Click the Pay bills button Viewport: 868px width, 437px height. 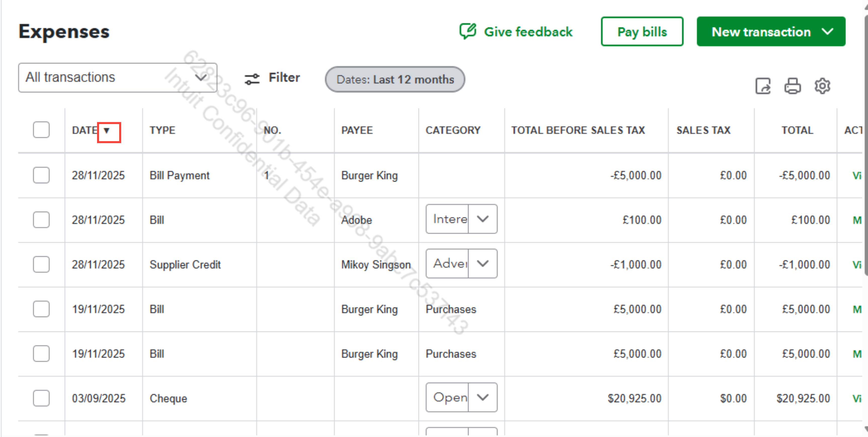(x=642, y=32)
